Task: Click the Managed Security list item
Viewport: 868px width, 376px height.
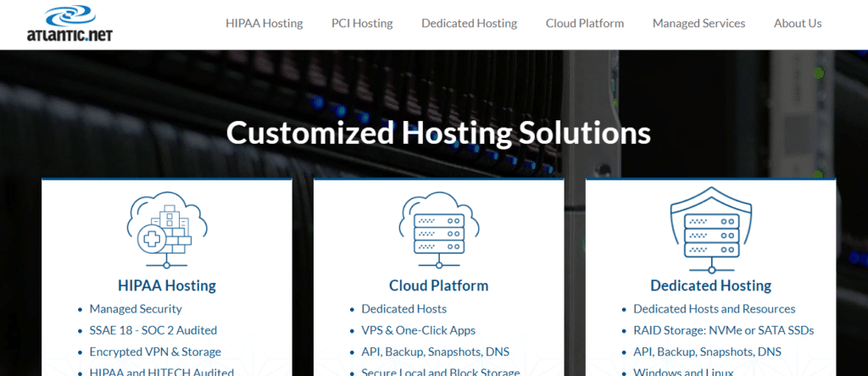Action: (136, 309)
